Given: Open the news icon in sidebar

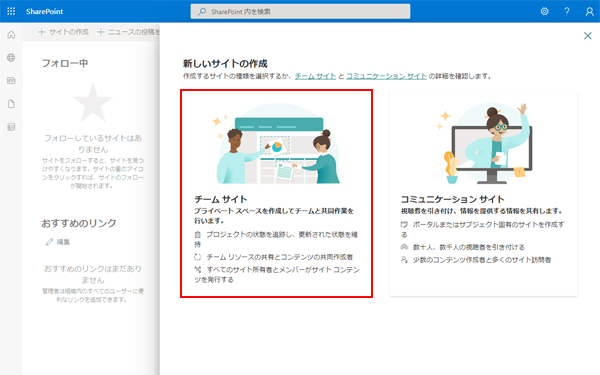Looking at the screenshot, I should tap(11, 80).
